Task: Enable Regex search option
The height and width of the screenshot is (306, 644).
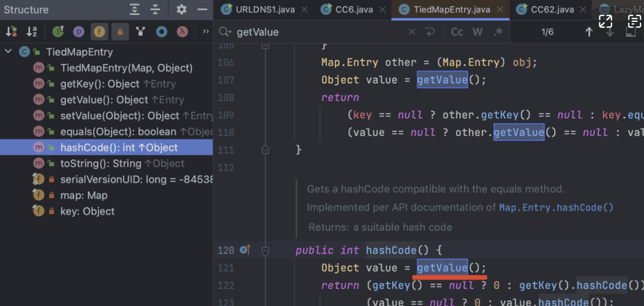Action: coord(498,32)
